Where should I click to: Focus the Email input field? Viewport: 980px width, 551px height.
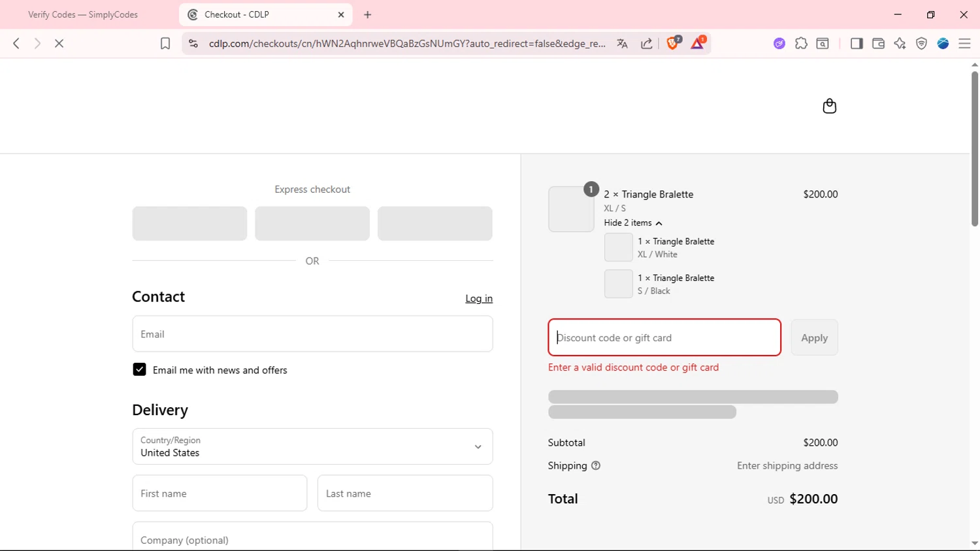coord(312,334)
